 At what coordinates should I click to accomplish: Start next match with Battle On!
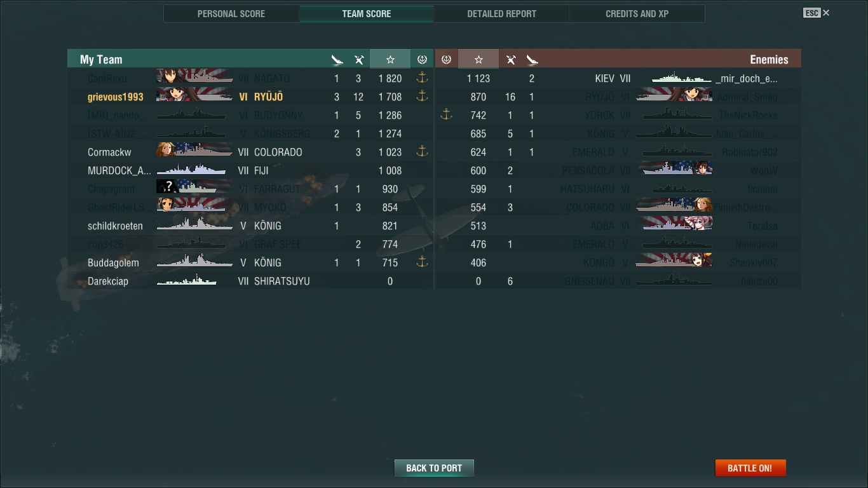coord(750,468)
